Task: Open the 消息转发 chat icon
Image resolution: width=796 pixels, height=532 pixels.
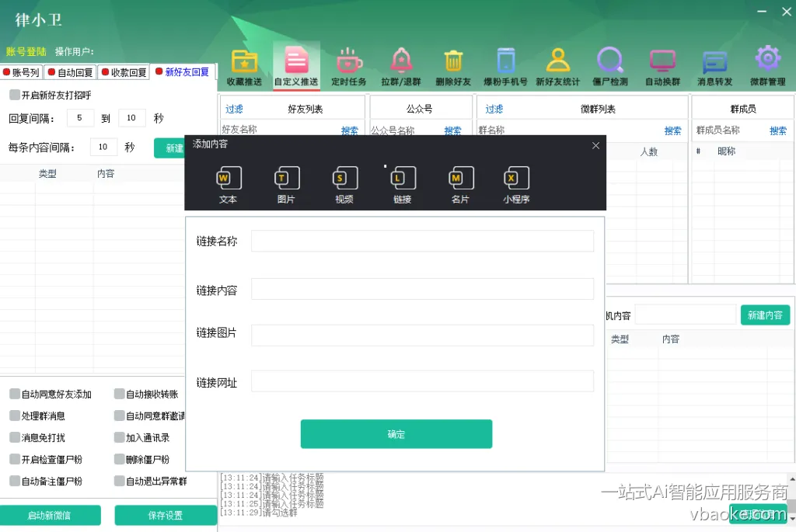Action: (715, 68)
